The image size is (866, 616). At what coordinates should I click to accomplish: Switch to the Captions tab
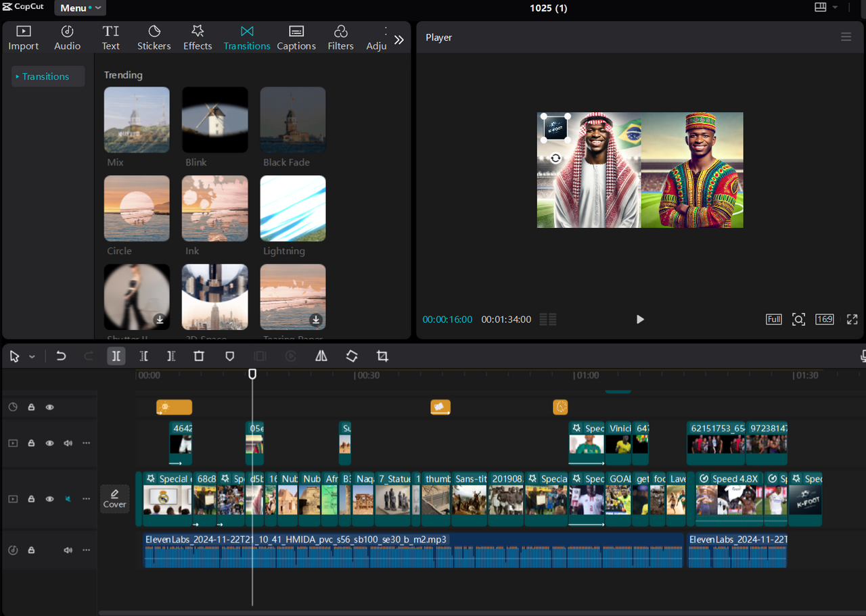pos(296,38)
